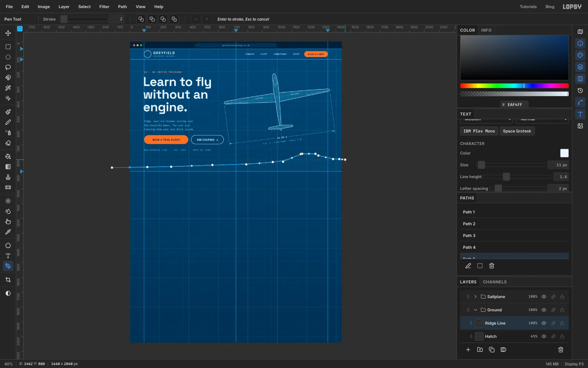Open the History panel icon
588x368 pixels.
point(580,91)
